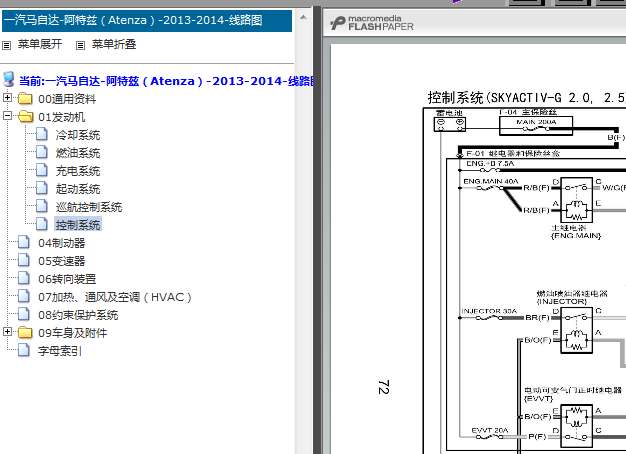Click the page icon of 燃油系统
The image size is (626, 454).
pyautogui.click(x=42, y=152)
